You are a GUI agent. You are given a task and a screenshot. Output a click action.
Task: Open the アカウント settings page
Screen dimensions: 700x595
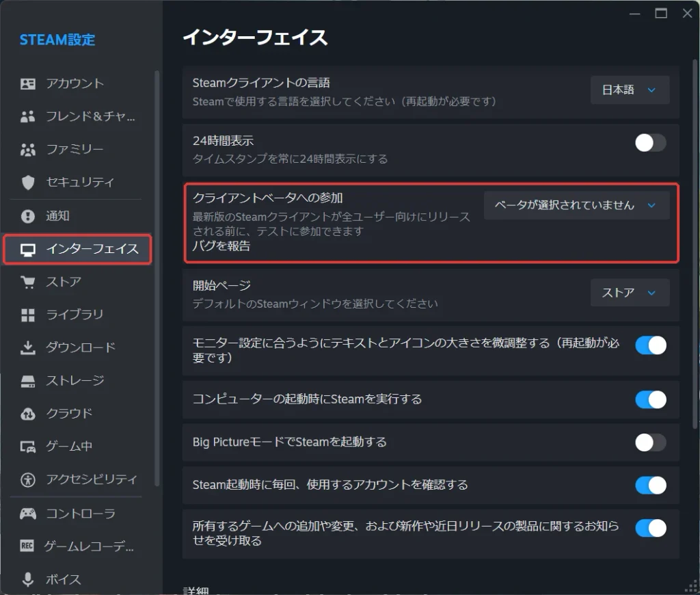pos(78,83)
